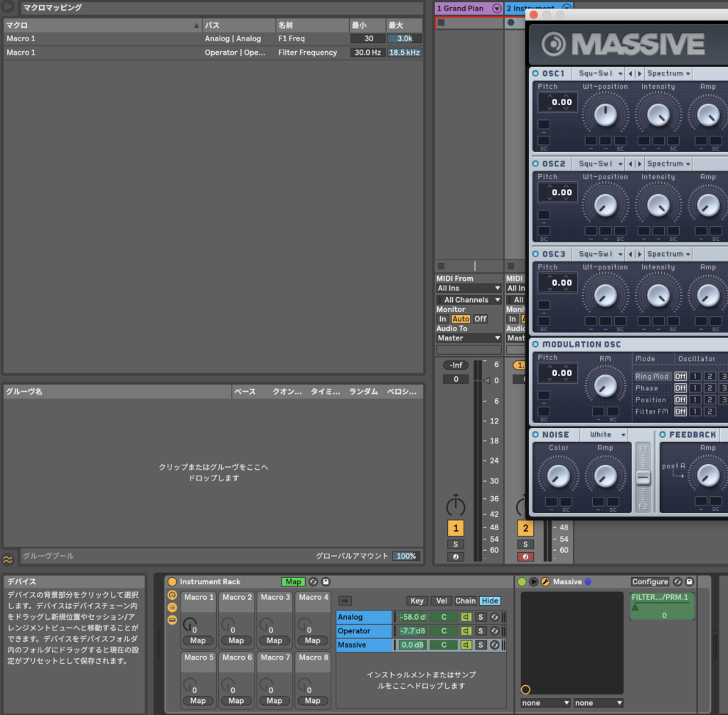Screen dimensions: 728x715
Task: Click the track 1 pan knob
Action: [456, 506]
